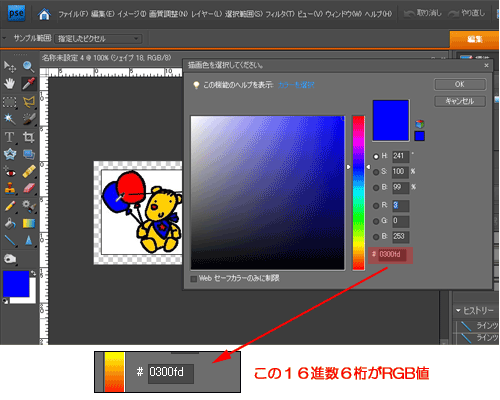Click the home icon in menu bar
Viewport: 500px width, 400px height.
(x=44, y=14)
